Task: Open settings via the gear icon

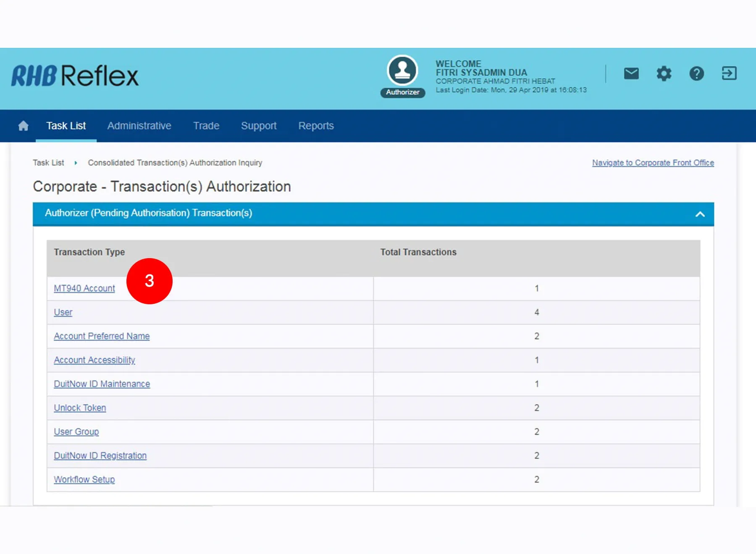Action: (x=664, y=73)
